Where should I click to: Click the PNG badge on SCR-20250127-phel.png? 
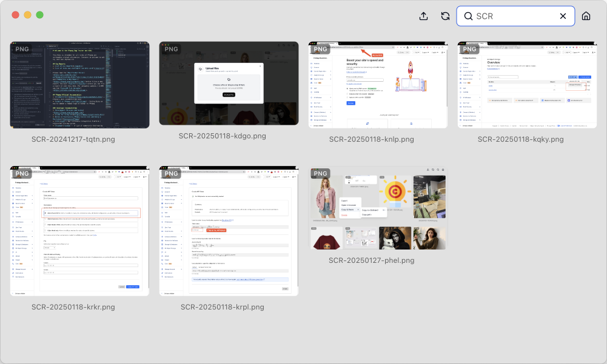[320, 174]
